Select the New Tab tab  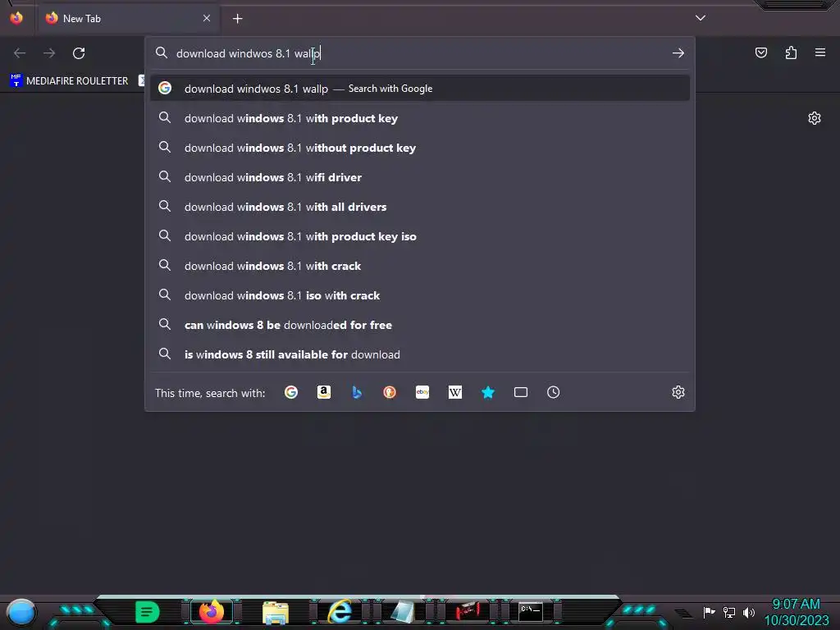127,18
